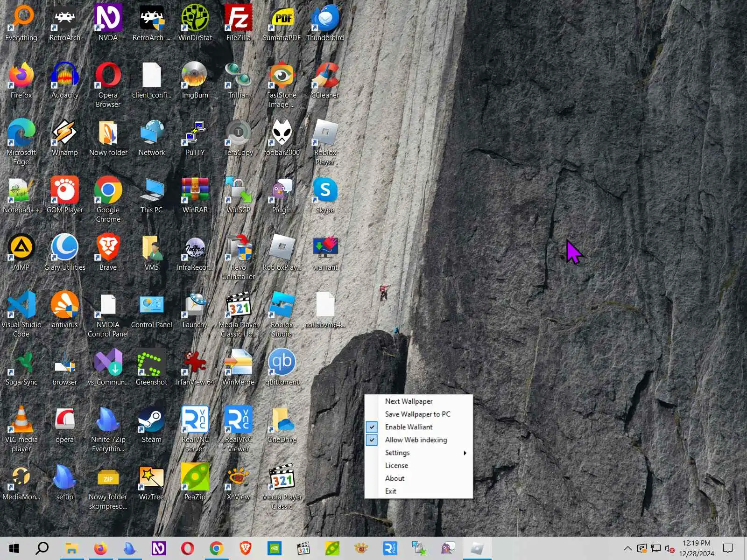
Task: Click the Skype desktop shortcut
Action: coord(325,195)
